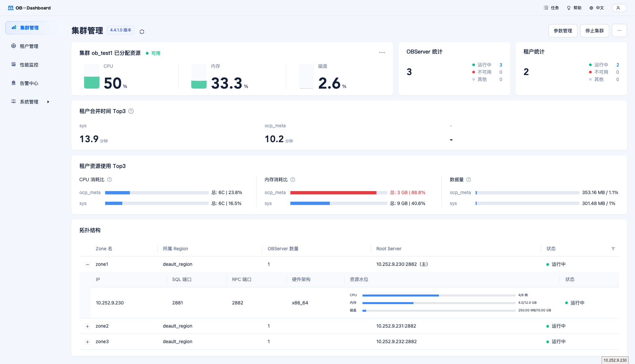Open 租户管理 in the sidebar
635x364 pixels.
coord(29,46)
